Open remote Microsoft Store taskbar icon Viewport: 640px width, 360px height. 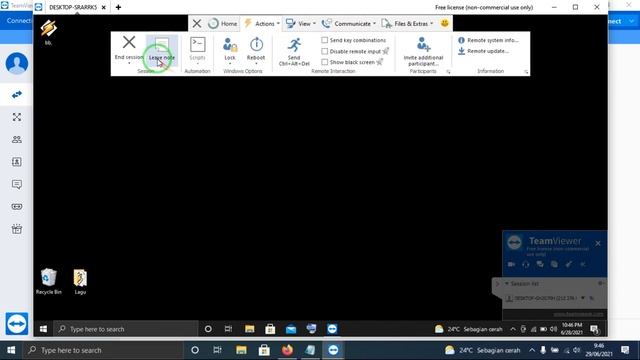click(x=270, y=329)
